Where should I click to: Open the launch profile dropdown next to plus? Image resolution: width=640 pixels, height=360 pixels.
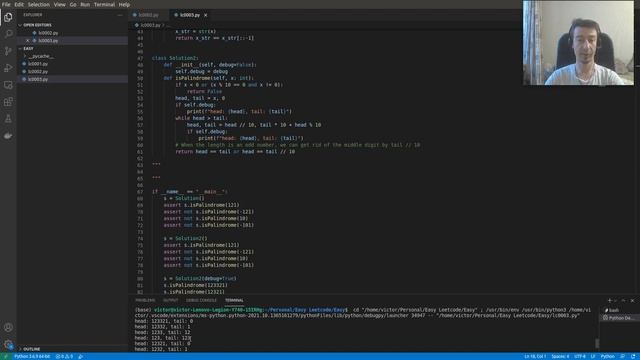(x=616, y=300)
